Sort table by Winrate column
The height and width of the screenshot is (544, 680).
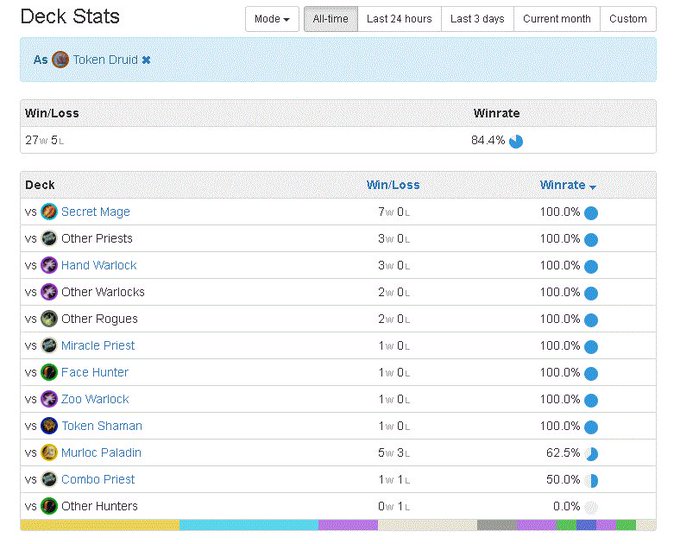pyautogui.click(x=568, y=185)
